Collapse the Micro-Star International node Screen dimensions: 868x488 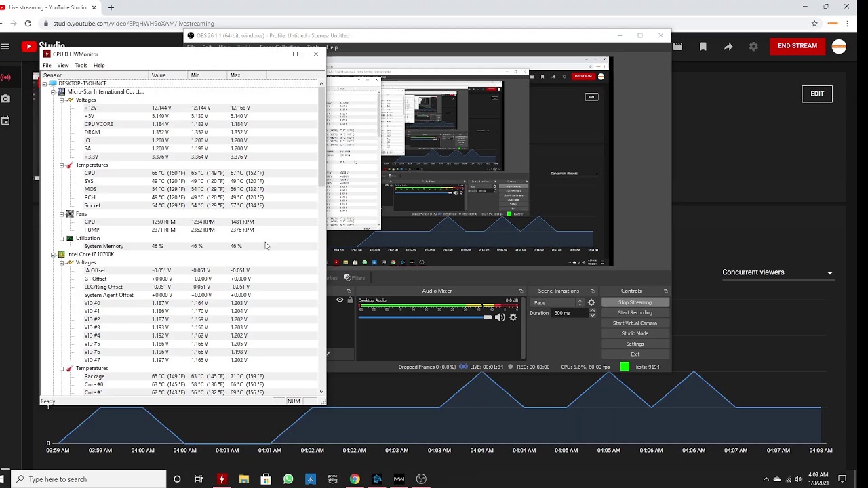(x=53, y=91)
